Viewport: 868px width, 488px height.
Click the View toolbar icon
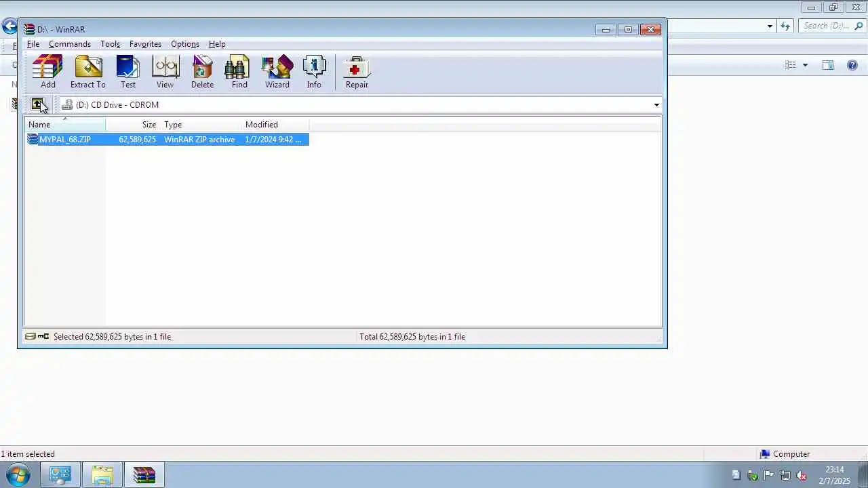point(165,72)
